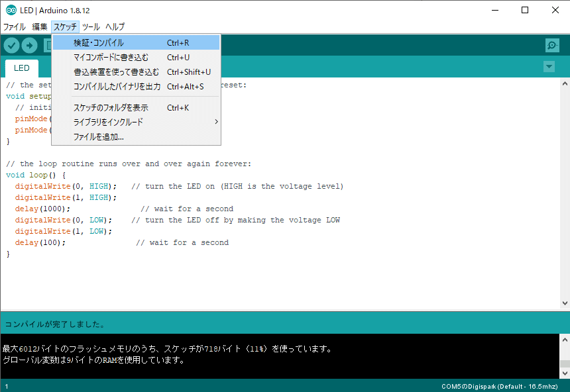The width and height of the screenshot is (570, 392).
Task: Select 検証・コンパイル menu entry
Action: (x=136, y=43)
